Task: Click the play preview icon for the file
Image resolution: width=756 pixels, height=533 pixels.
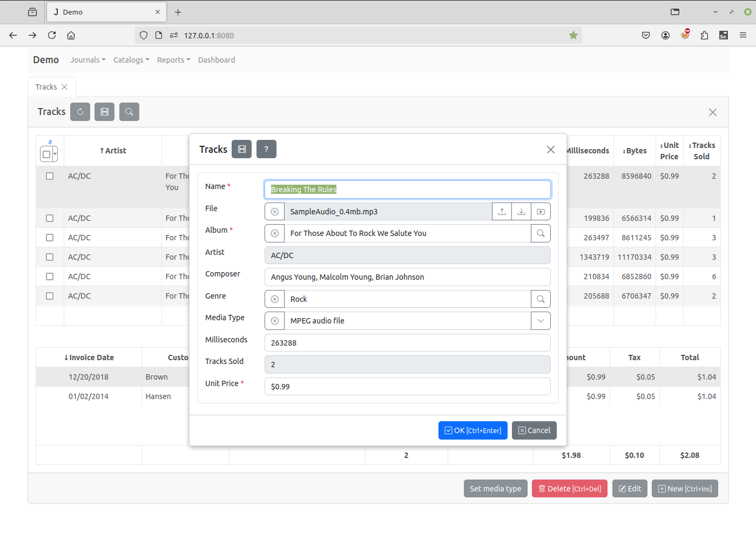Action: (541, 212)
